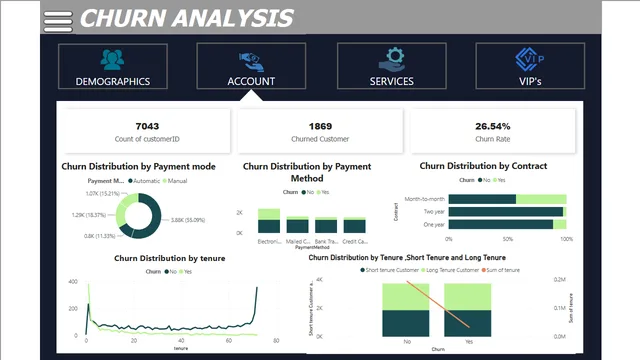Select the 1869 Churned Customer card
Screen dimensions: 640x360
click(320, 131)
